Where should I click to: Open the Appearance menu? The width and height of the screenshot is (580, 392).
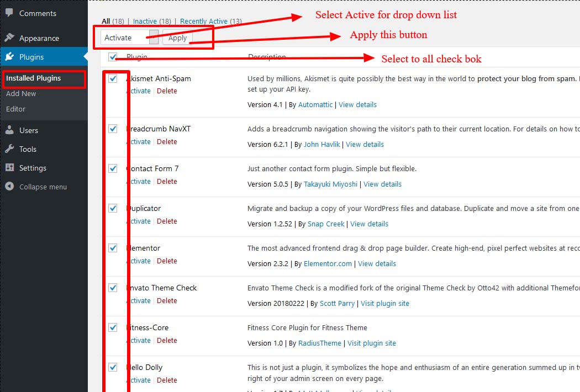(39, 38)
